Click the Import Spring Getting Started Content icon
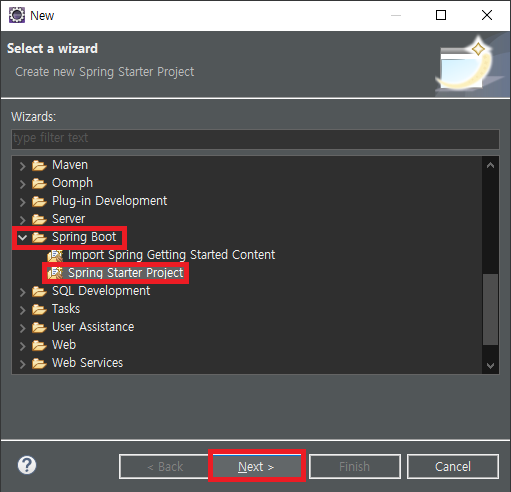The image size is (511, 492). tap(55, 255)
